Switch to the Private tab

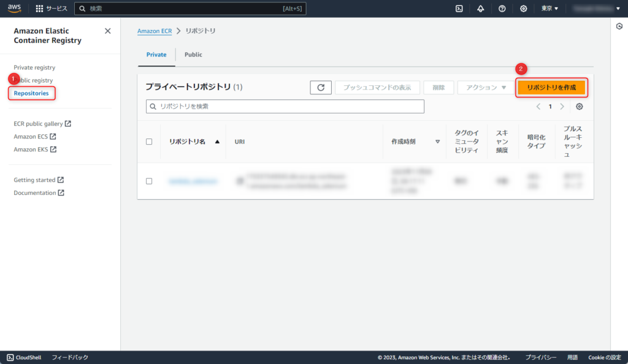tap(156, 55)
